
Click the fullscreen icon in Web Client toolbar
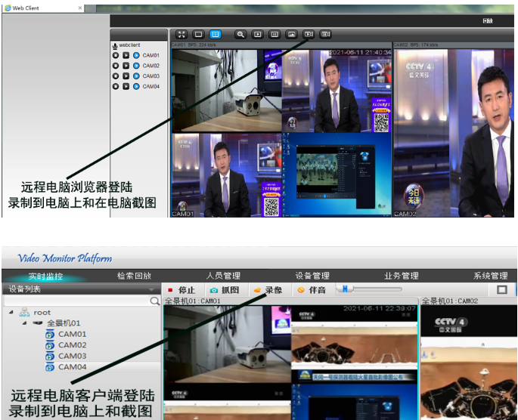[x=181, y=35]
